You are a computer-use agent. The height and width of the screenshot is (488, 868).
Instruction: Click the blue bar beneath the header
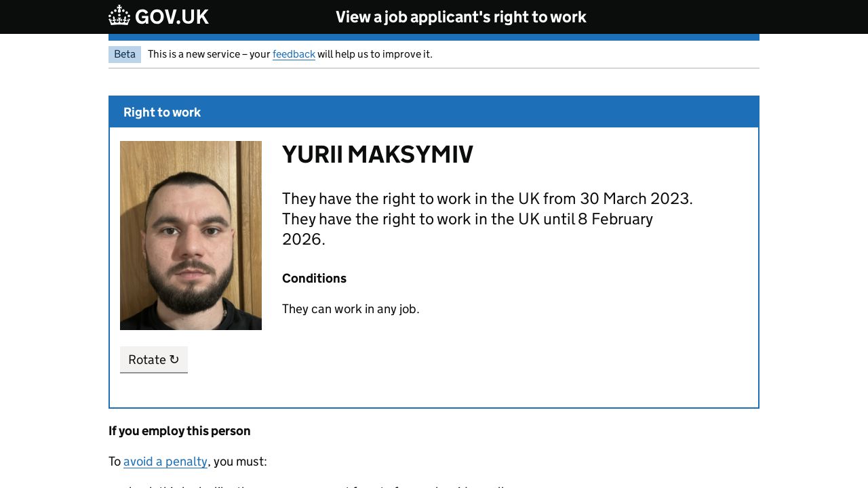pos(434,37)
